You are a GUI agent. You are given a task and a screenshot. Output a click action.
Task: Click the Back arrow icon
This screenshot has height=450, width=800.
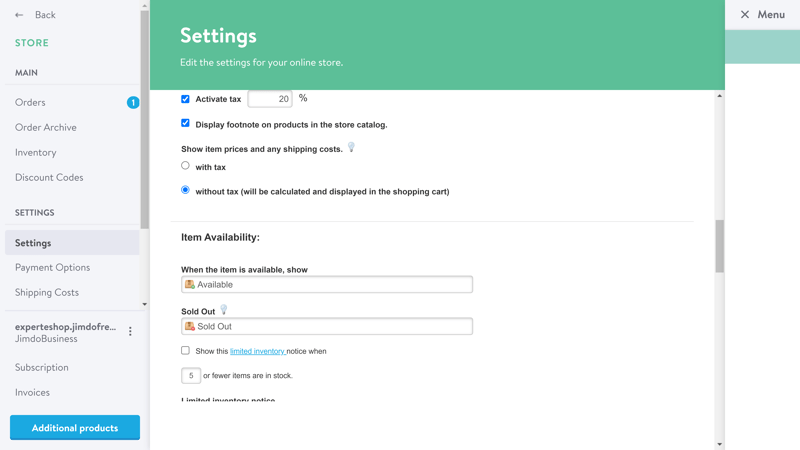(19, 15)
